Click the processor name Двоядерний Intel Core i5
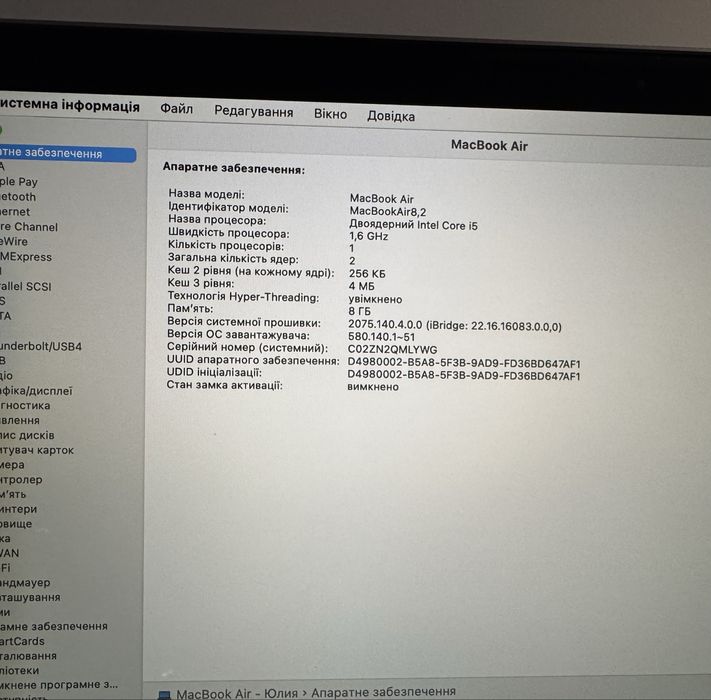The image size is (711, 700). tap(413, 225)
